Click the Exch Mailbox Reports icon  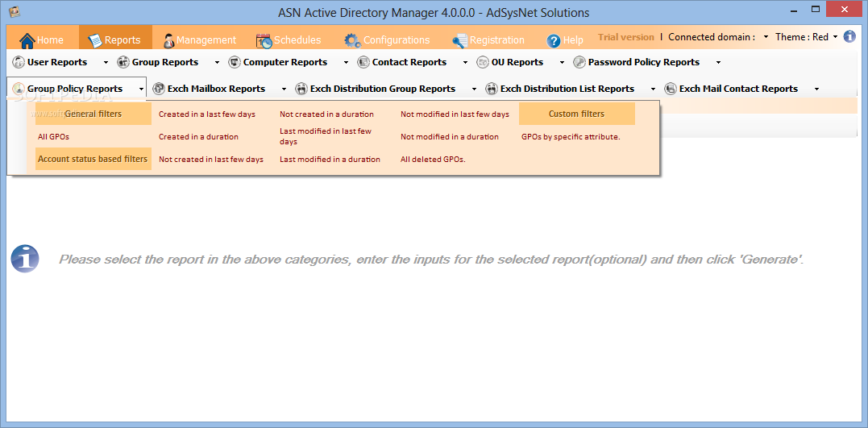(x=159, y=89)
